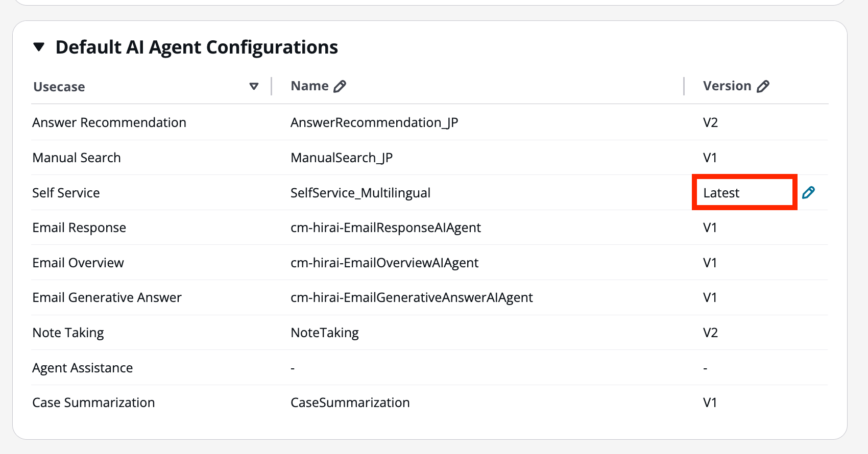Click the Agent Assistance row
The image size is (868, 454).
point(82,368)
